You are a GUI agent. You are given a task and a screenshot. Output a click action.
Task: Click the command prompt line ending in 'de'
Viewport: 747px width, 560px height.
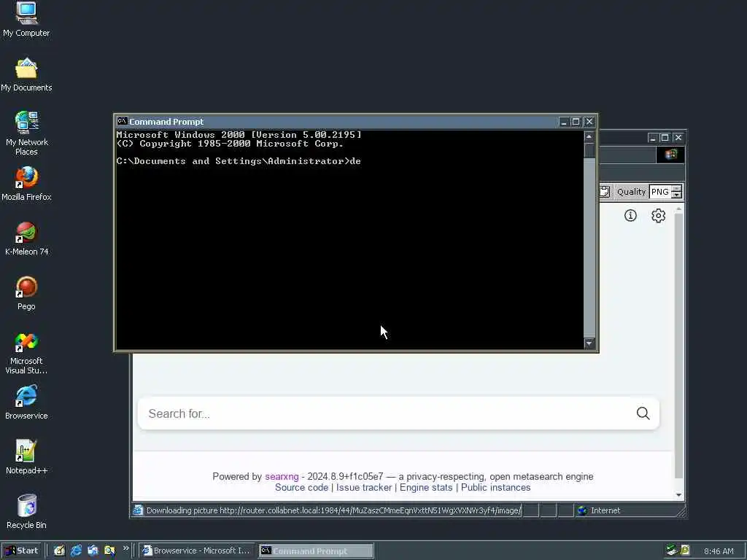pyautogui.click(x=239, y=161)
